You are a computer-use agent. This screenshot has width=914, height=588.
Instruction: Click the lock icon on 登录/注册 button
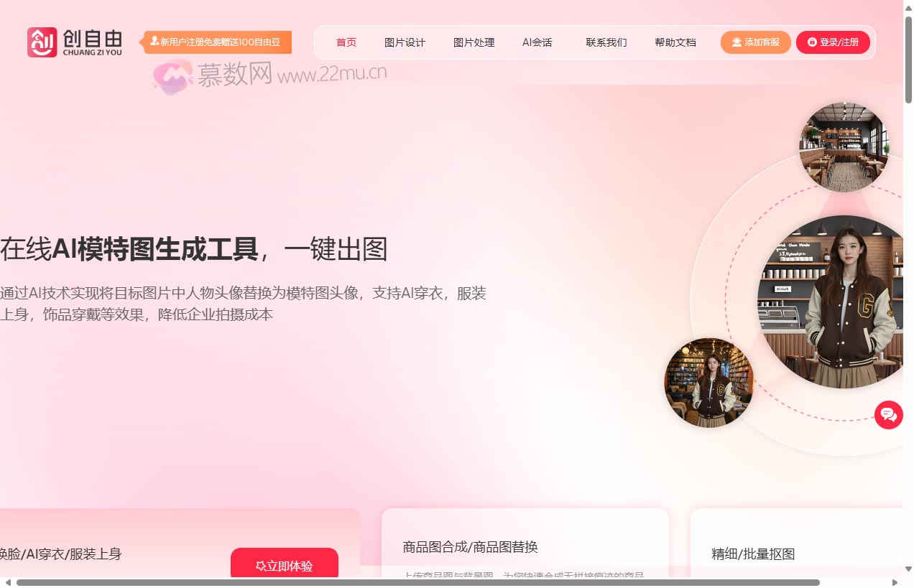[813, 42]
